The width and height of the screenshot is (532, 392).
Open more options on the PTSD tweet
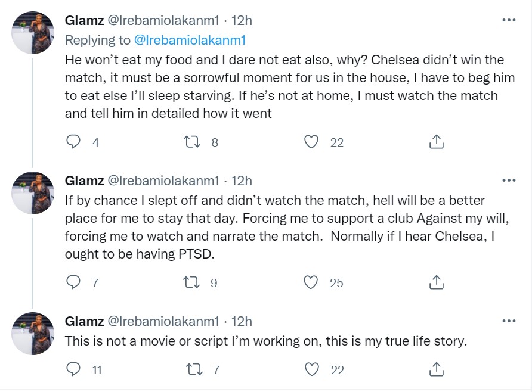(509, 180)
